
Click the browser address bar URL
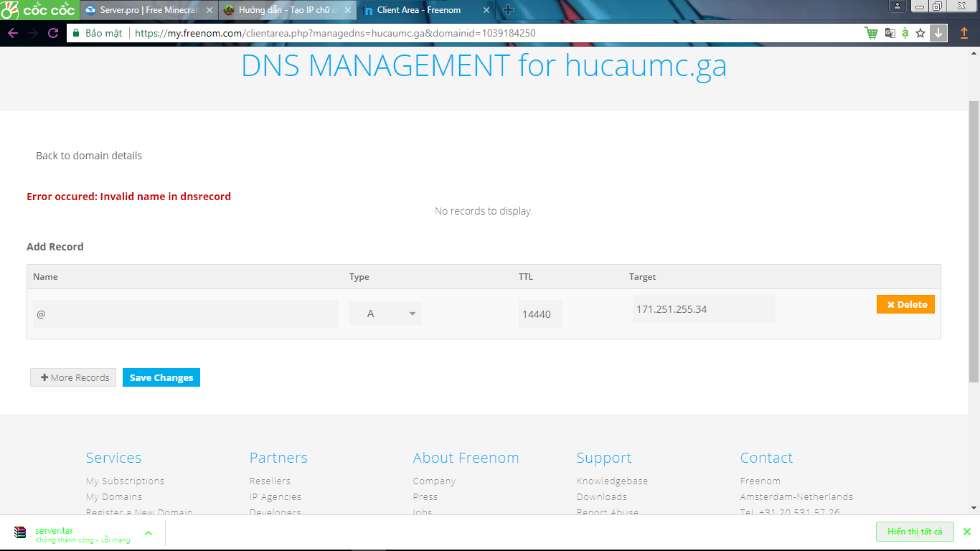pyautogui.click(x=335, y=33)
